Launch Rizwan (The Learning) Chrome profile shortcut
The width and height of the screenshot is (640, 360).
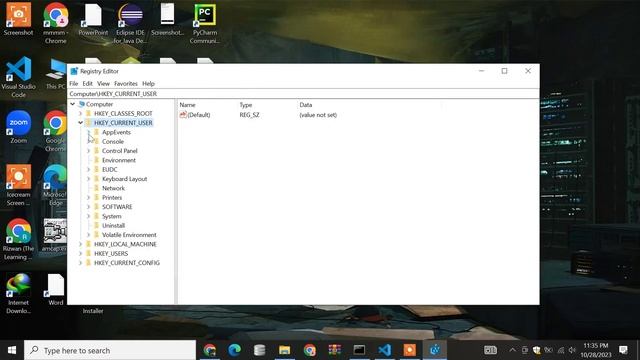pos(18,239)
